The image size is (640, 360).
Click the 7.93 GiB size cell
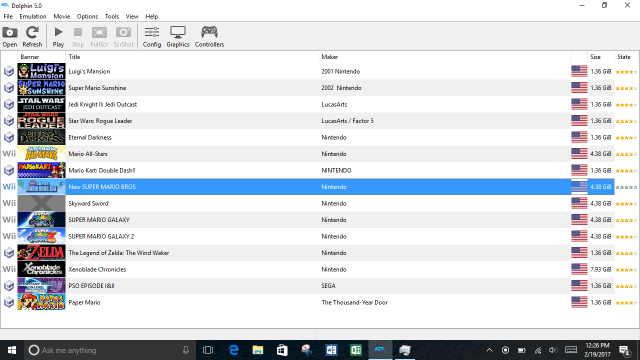(601, 269)
